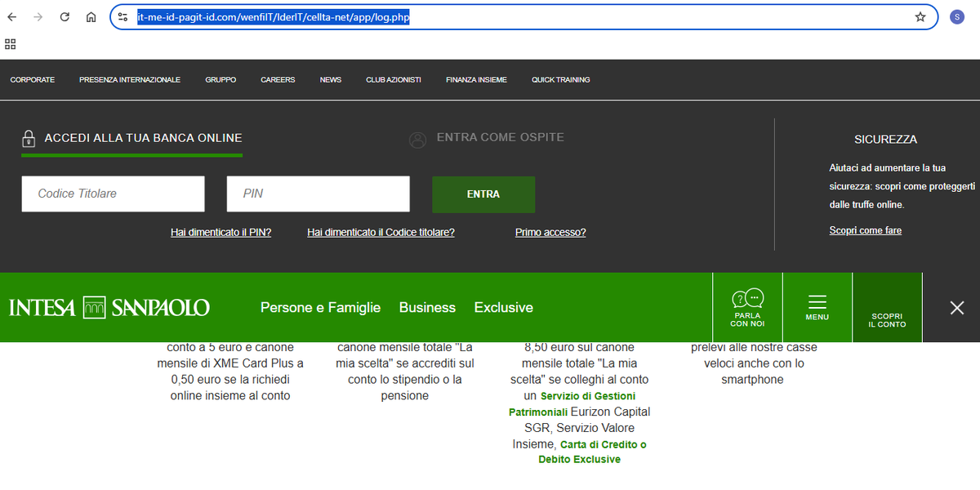Viewport: 980px width, 490px height.
Task: Select the Exclusive section
Action: click(504, 308)
